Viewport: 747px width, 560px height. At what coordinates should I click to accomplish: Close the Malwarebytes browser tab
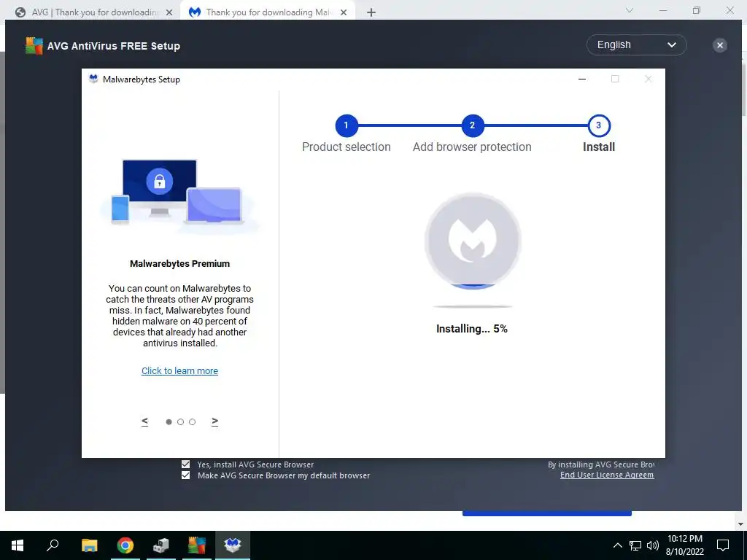[x=344, y=13]
